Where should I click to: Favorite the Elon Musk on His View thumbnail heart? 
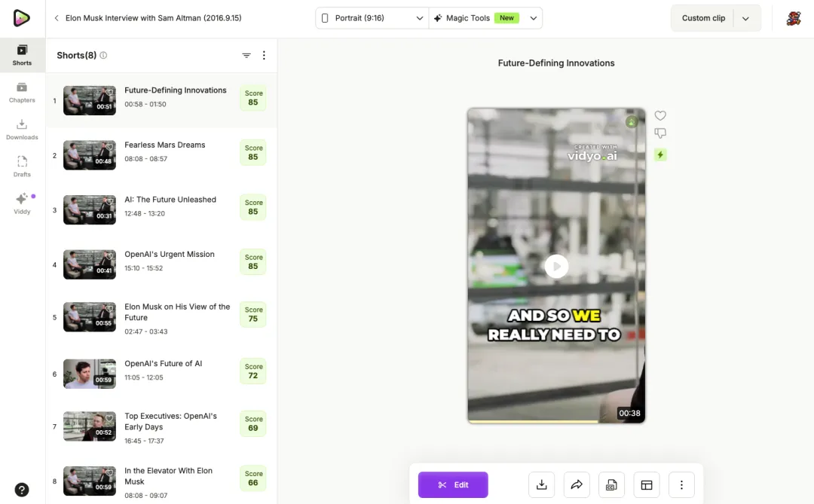[109, 308]
